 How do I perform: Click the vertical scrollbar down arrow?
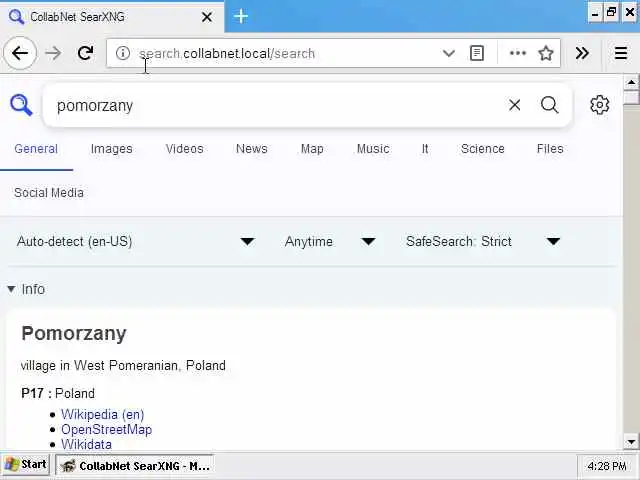[631, 442]
